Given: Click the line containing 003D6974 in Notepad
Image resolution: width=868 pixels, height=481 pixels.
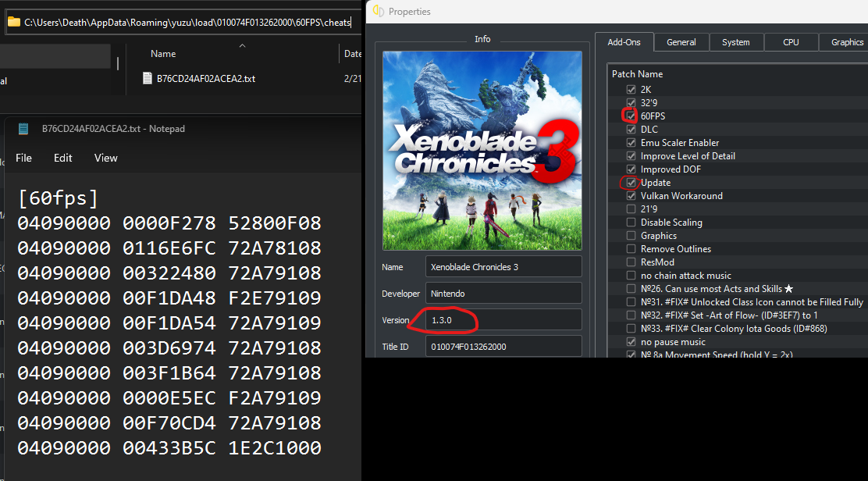Looking at the screenshot, I should 169,347.
